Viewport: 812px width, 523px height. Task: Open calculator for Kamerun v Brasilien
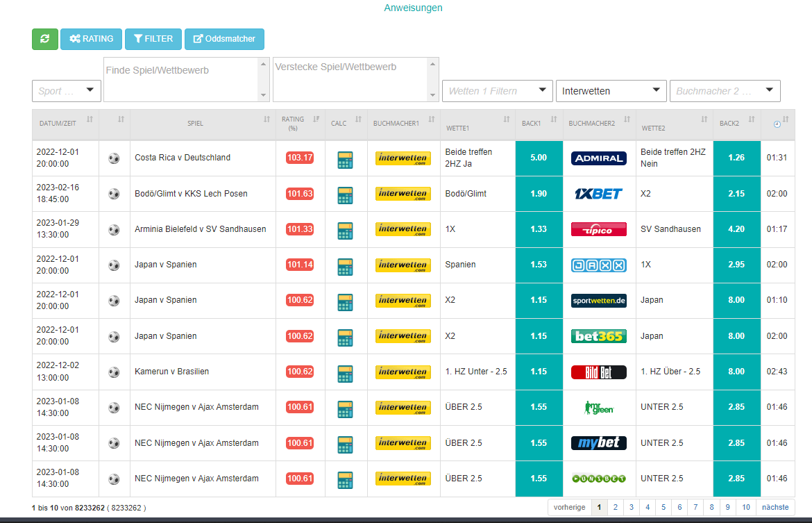coord(345,373)
